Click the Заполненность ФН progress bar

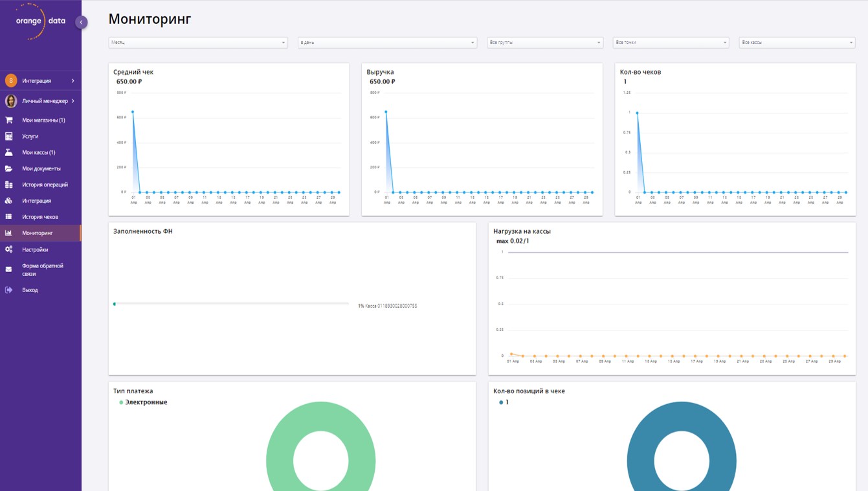[x=231, y=304]
